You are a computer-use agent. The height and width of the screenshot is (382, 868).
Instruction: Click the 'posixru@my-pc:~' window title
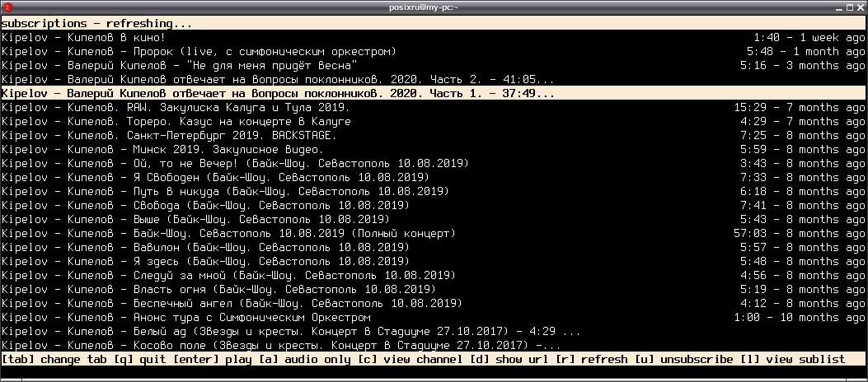(424, 7)
